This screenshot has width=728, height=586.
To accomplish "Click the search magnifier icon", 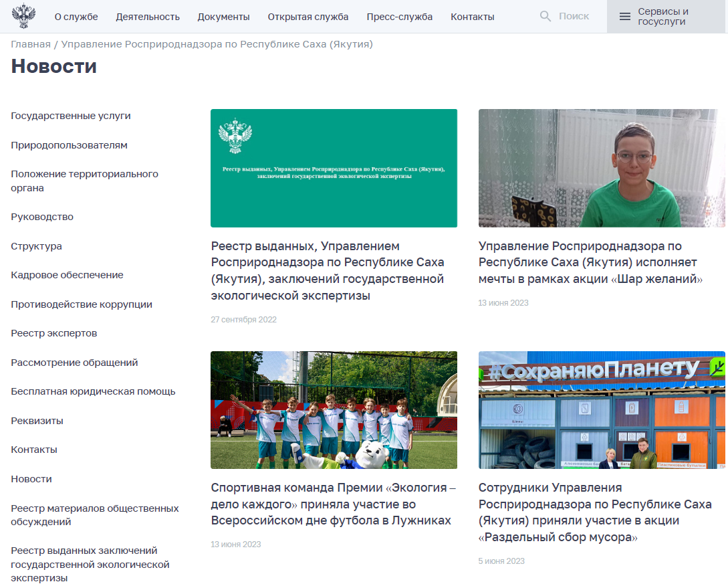I will [x=545, y=17].
